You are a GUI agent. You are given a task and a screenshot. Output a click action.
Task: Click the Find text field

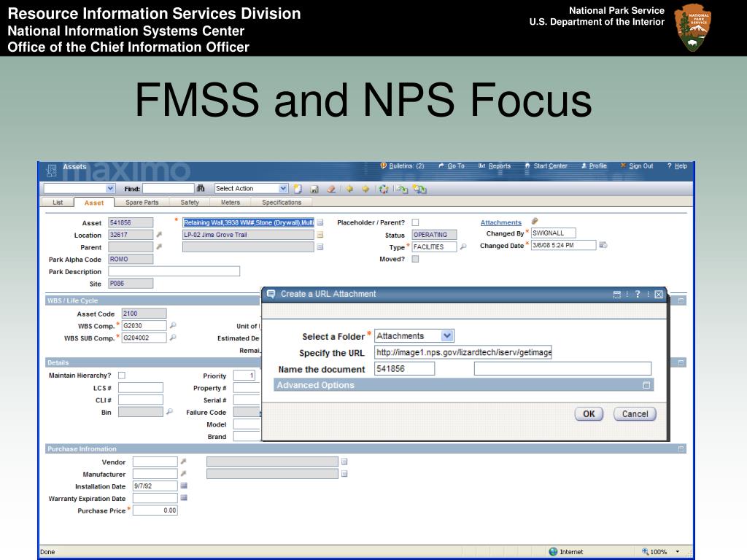click(x=169, y=189)
